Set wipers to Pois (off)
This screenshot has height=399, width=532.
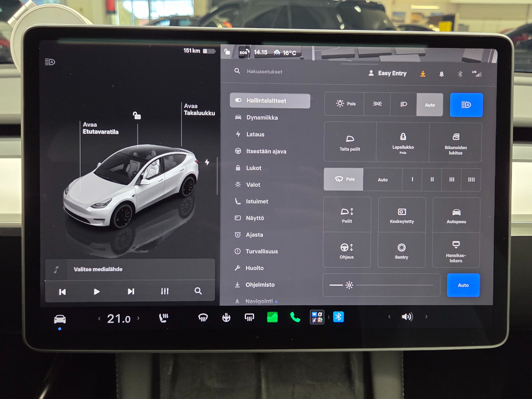[344, 179]
